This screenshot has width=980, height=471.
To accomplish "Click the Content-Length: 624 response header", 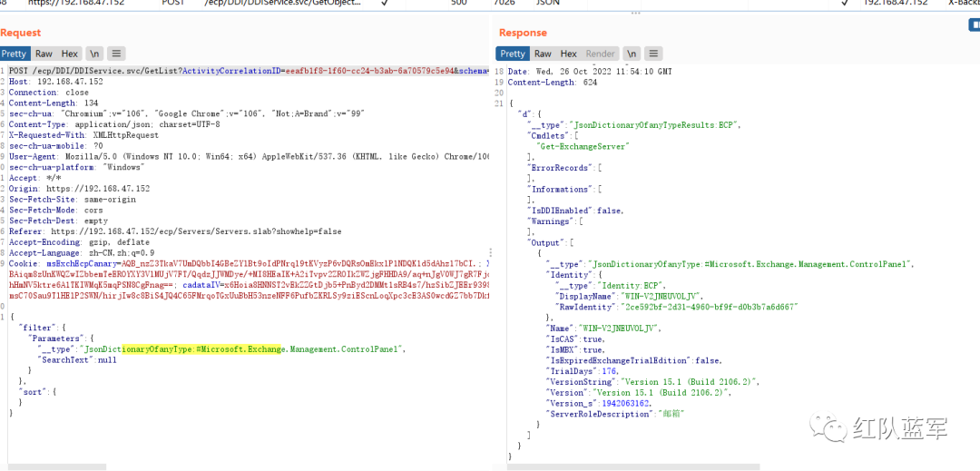I will pos(552,83).
